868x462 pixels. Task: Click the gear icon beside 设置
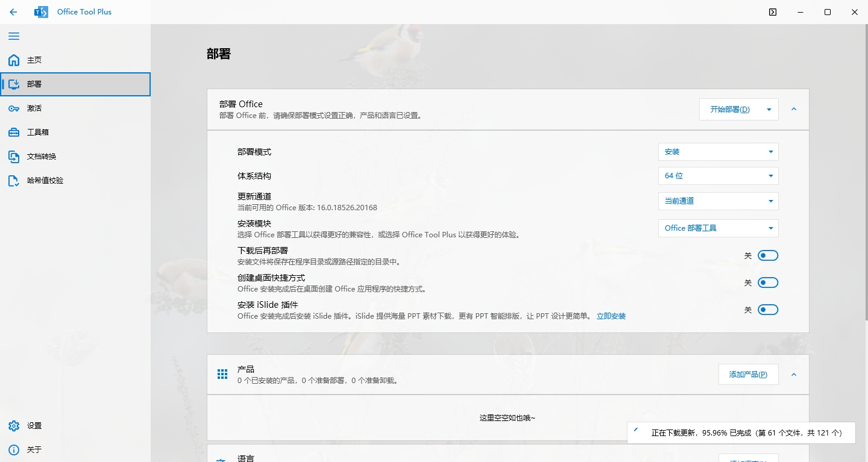(14, 426)
